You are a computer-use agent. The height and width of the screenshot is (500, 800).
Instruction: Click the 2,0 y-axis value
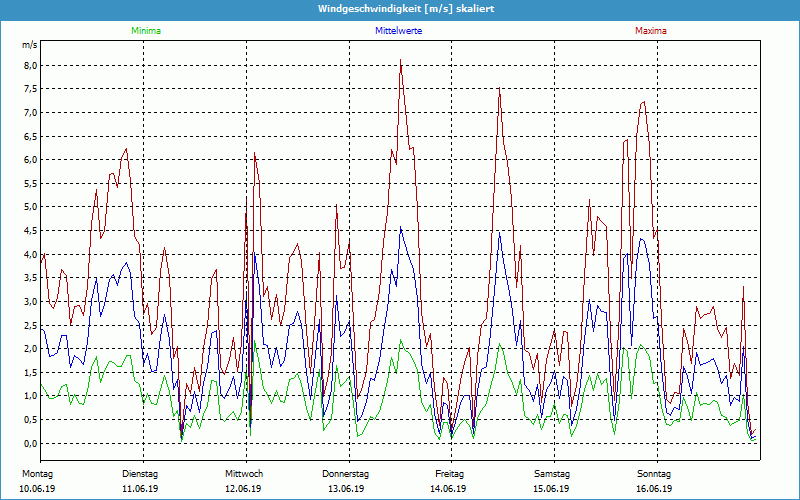(x=29, y=349)
